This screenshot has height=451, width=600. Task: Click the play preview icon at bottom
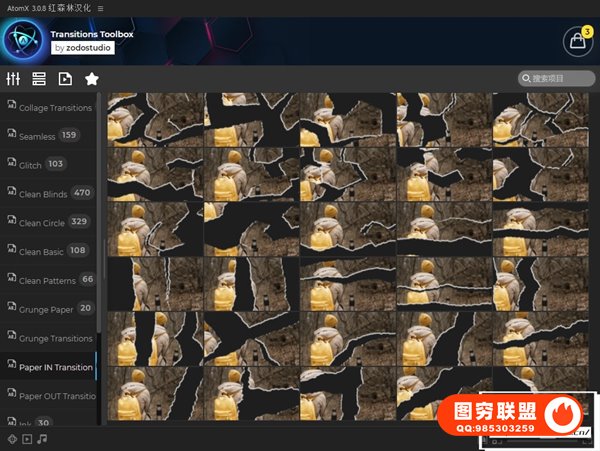click(27, 439)
